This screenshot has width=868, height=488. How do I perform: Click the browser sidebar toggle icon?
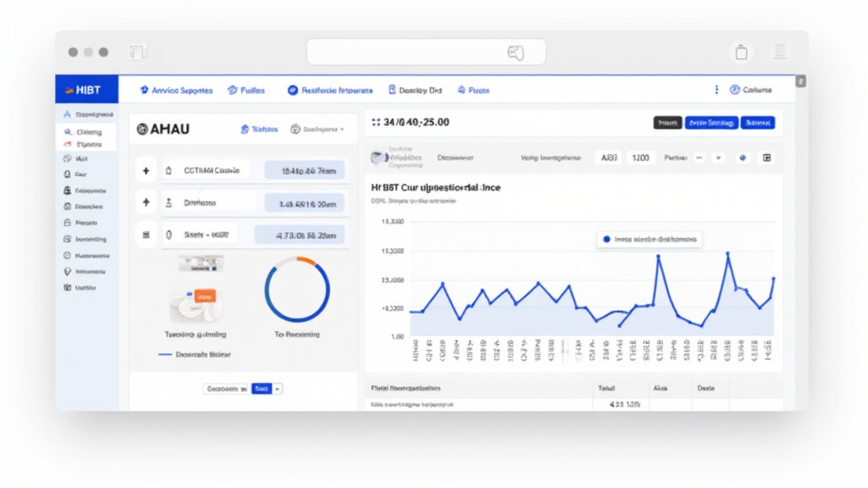click(137, 53)
